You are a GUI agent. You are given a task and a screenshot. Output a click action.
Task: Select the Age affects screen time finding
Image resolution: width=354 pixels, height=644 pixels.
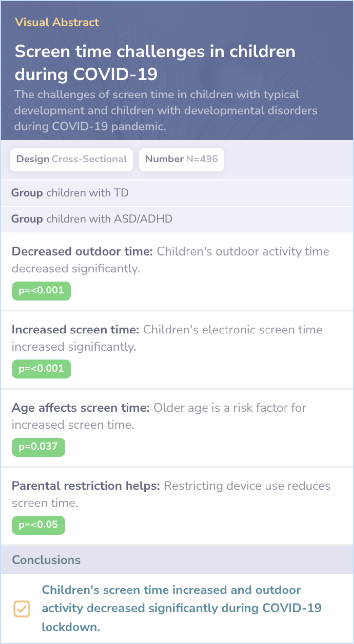point(177,428)
